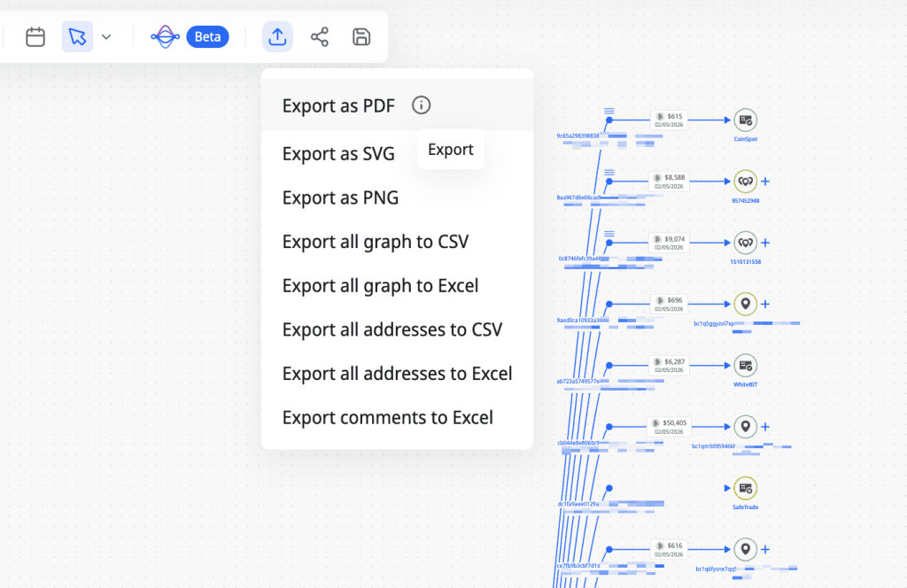Select Export all graph to CSV

[376, 242]
